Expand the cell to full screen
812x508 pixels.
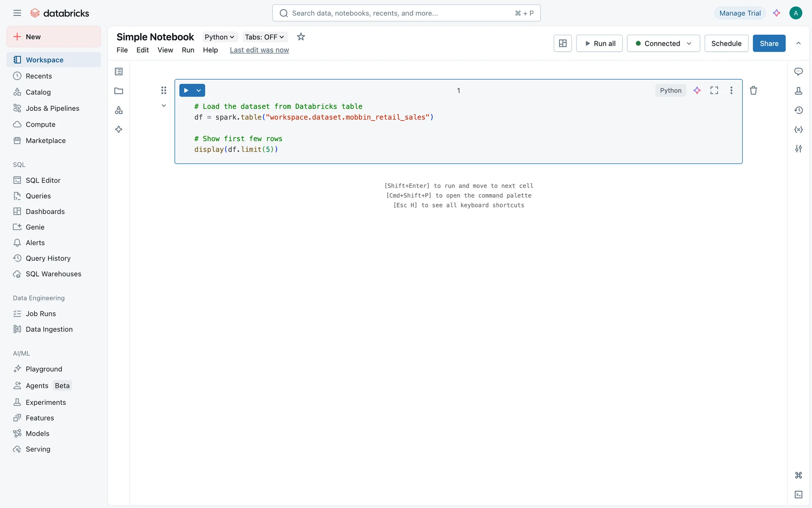point(714,90)
